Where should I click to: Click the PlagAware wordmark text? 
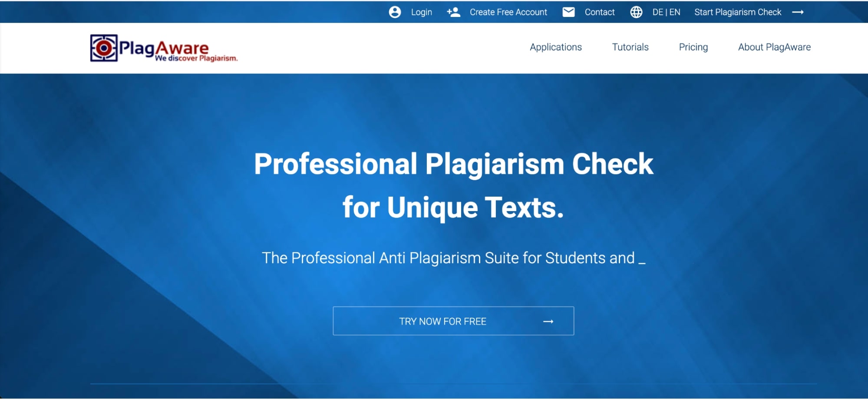point(164,48)
